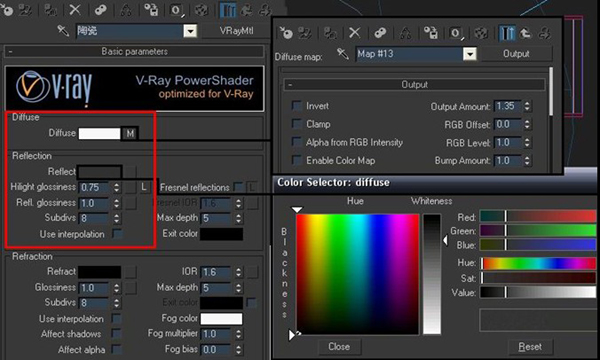Open the Map #13 name dropdown arrow
This screenshot has height=360, width=600.
point(470,54)
